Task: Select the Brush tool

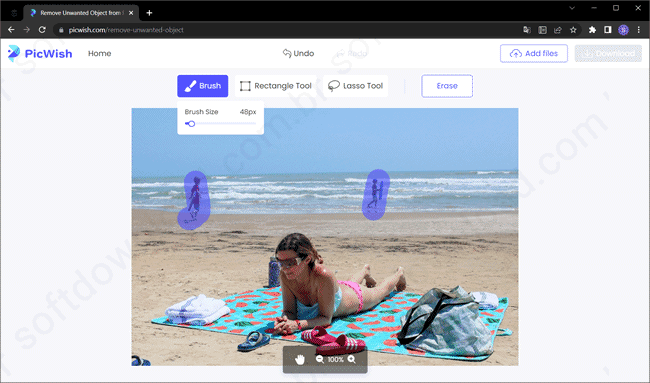Action: coord(202,86)
